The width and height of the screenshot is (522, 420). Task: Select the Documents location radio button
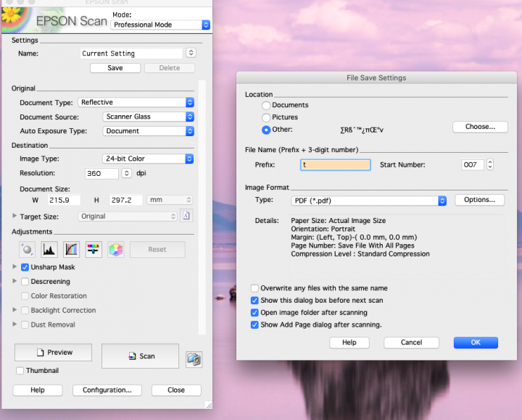click(266, 106)
